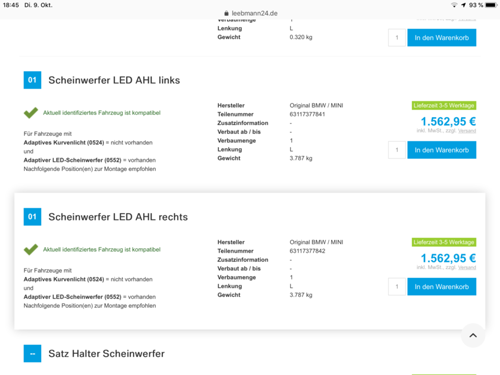Click Nachfolgende Position(en) note in the AHL rechts section
This screenshot has height=375, width=500.
pyautogui.click(x=90, y=306)
